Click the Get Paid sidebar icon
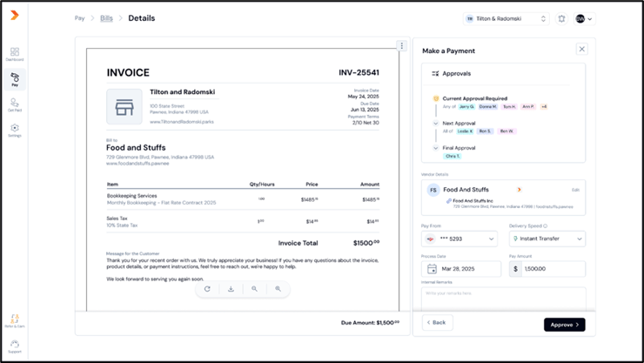 click(15, 104)
